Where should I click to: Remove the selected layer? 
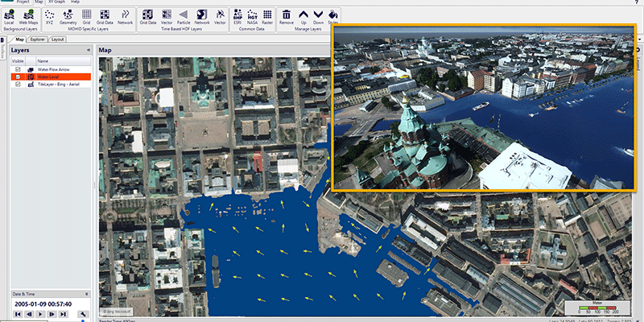(x=286, y=17)
